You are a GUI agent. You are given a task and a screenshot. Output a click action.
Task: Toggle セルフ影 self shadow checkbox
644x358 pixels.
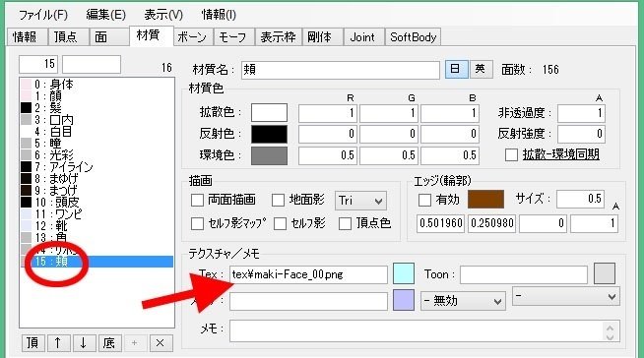[x=280, y=223]
